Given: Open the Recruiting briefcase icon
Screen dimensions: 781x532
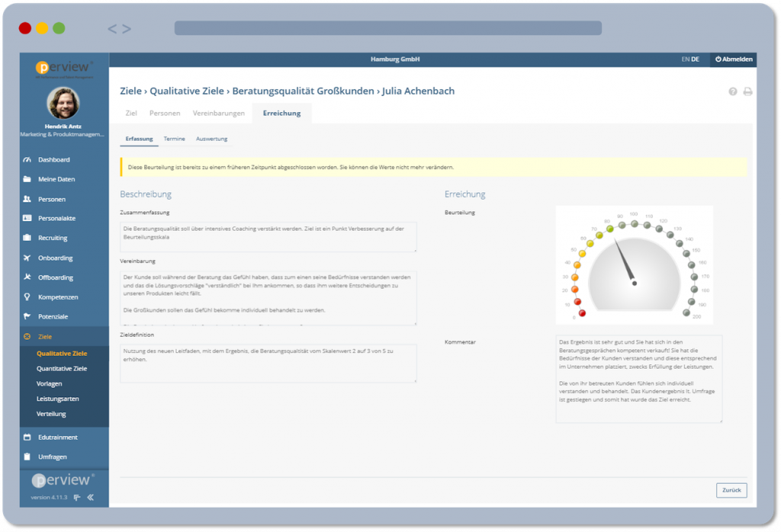Looking at the screenshot, I should tap(27, 238).
